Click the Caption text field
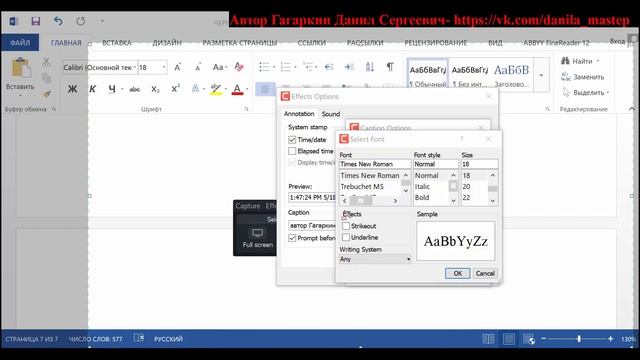640x360 pixels. click(312, 225)
